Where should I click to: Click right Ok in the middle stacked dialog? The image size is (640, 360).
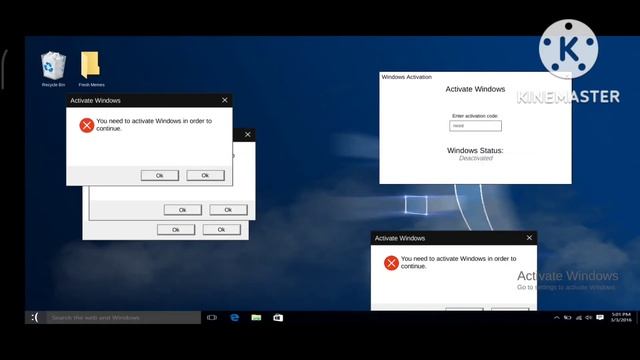click(228, 210)
